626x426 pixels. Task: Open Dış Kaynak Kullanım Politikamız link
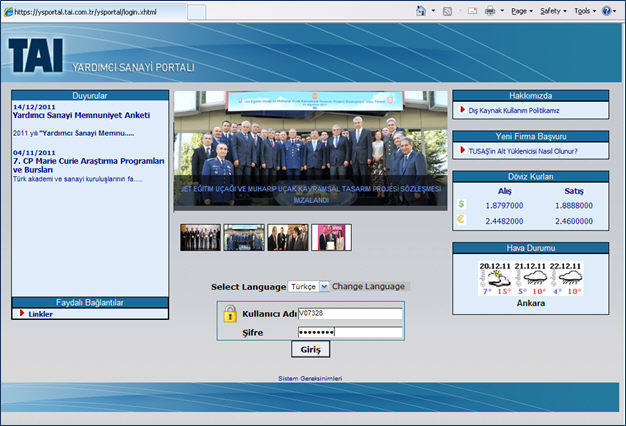click(513, 111)
